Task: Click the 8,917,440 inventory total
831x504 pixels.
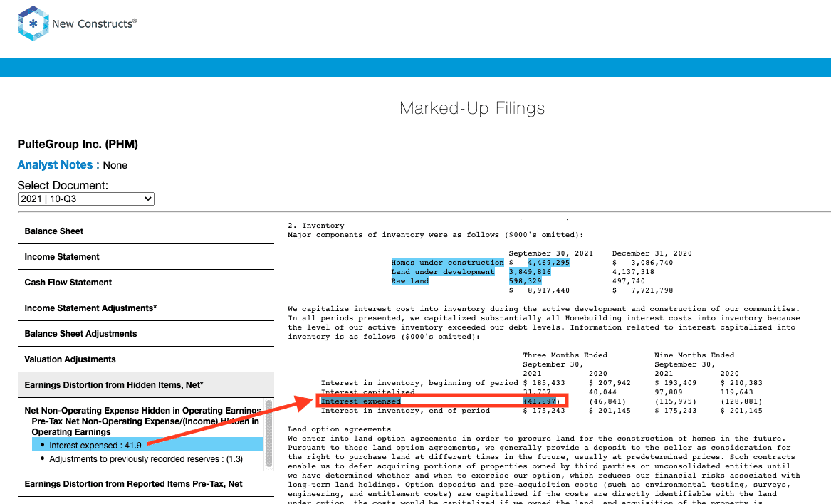Action: coord(548,290)
